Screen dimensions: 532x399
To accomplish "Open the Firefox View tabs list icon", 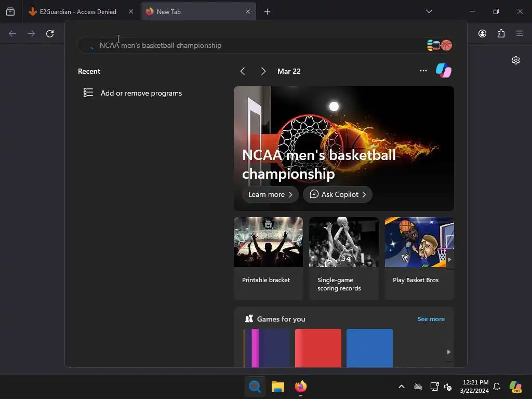I will 10,11.
